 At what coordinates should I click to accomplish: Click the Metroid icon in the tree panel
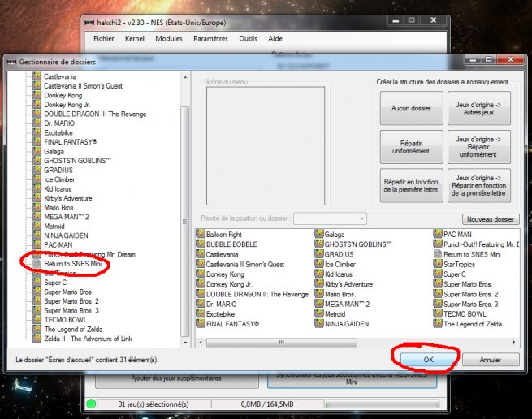tap(37, 226)
